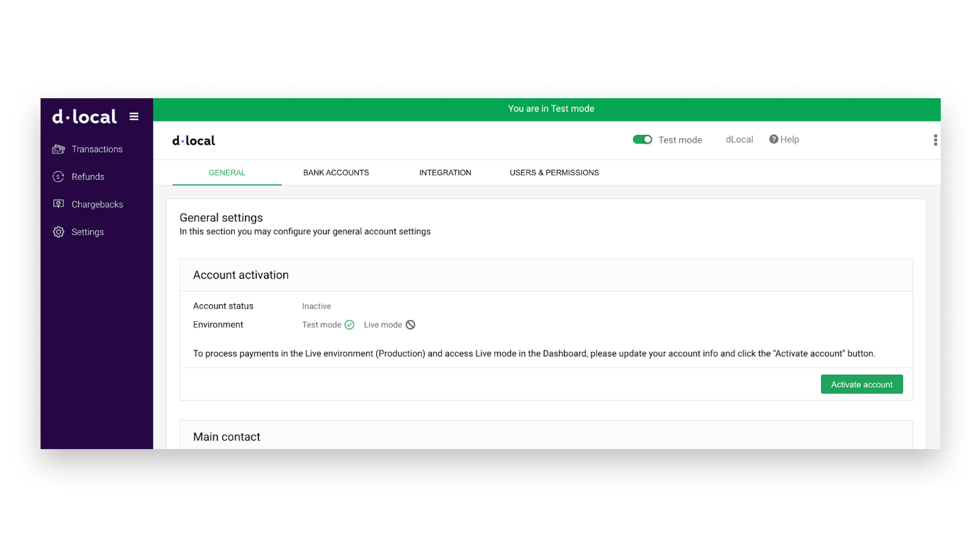This screenshot has height=546, width=980.
Task: Click the green checkmark beside Test mode
Action: coord(349,325)
